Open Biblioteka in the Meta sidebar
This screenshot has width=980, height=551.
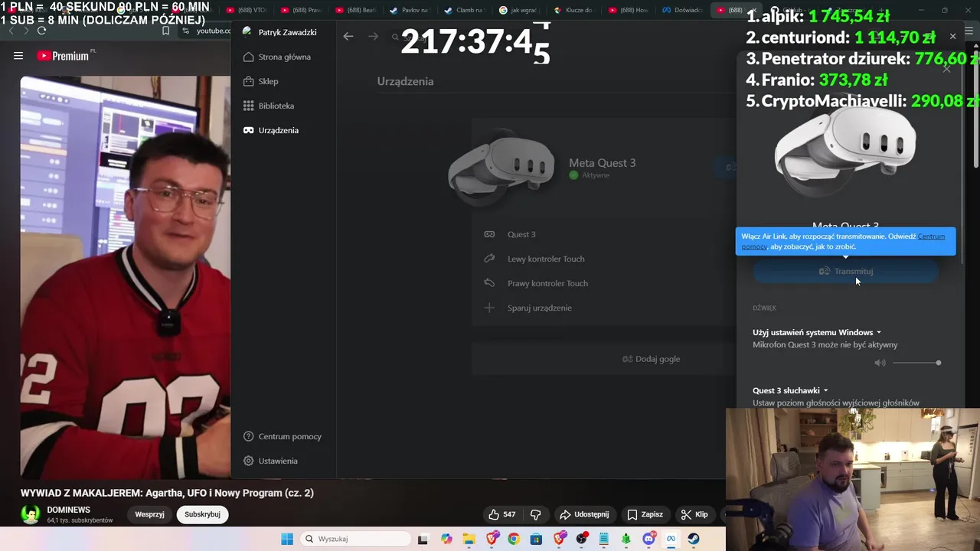pos(268,106)
